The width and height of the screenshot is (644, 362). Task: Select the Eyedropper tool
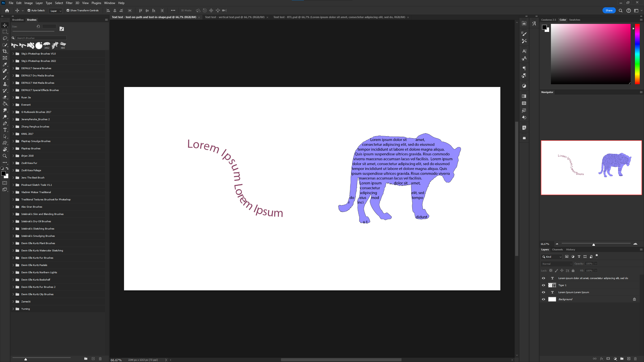point(5,64)
